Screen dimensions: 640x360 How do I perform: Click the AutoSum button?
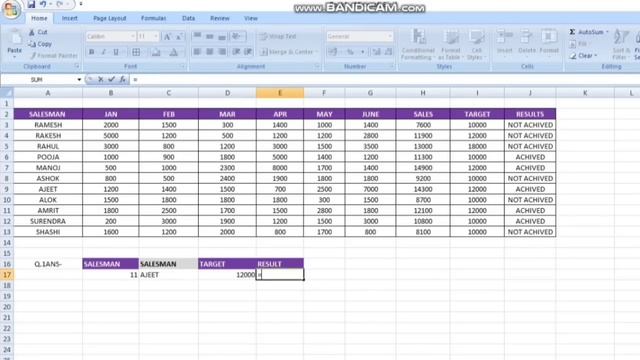[586, 32]
